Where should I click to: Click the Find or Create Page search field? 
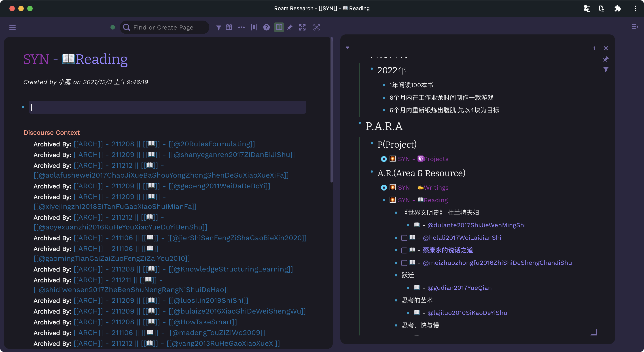(x=165, y=27)
